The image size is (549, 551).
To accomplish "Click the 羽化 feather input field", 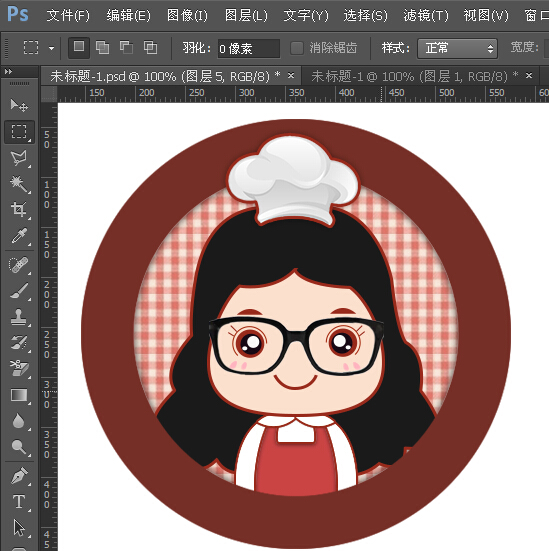I will coord(249,48).
